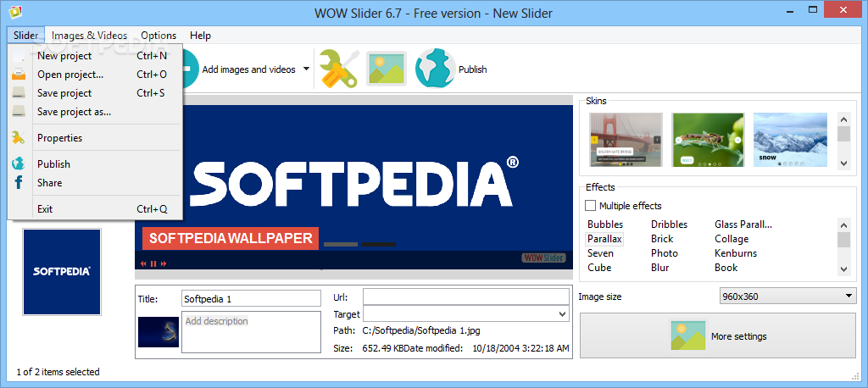Select the Glass Parallax effect
Viewport: 868px width, 388px height.
(x=743, y=224)
